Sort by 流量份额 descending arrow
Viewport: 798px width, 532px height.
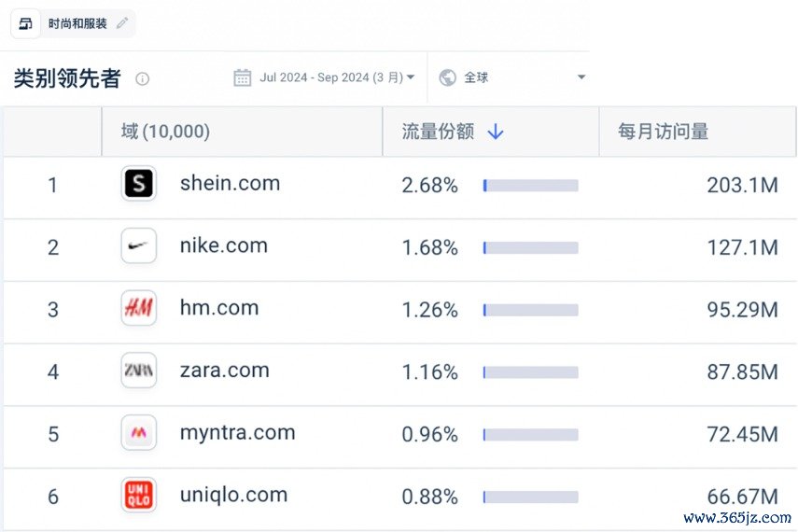point(496,132)
